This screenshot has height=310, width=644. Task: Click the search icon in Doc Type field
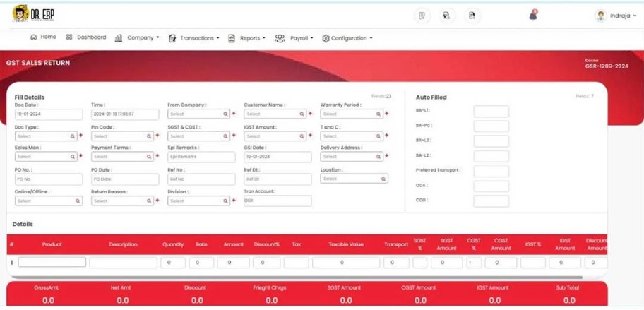(x=72, y=136)
